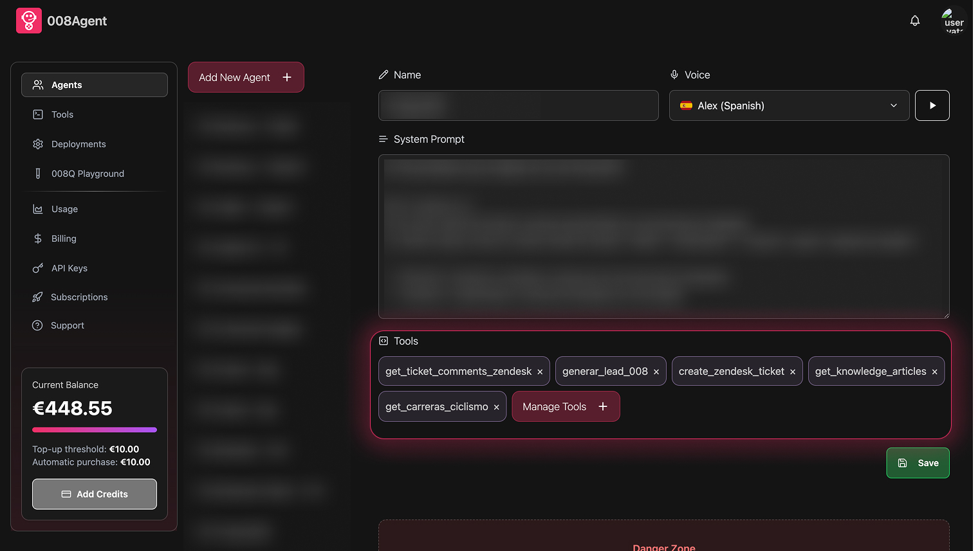Open the Deployments panel
The width and height of the screenshot is (980, 551).
point(78,143)
